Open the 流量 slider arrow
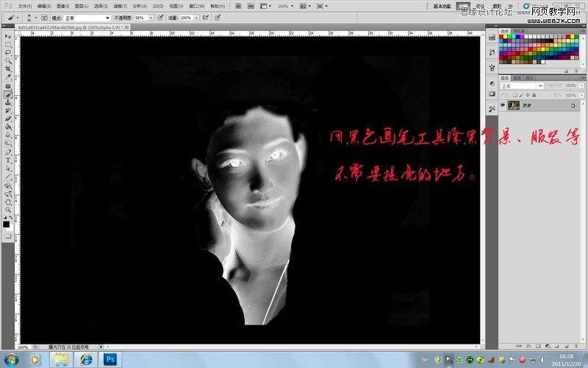 point(196,18)
